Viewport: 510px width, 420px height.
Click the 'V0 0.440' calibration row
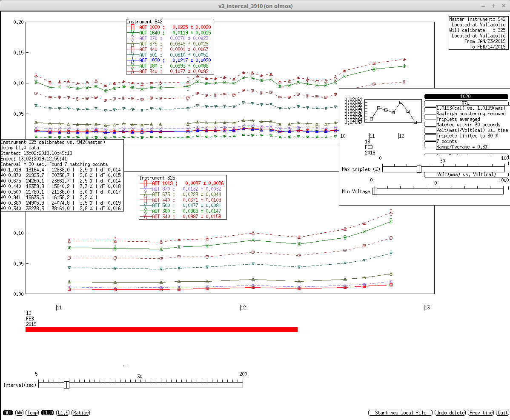61,186
